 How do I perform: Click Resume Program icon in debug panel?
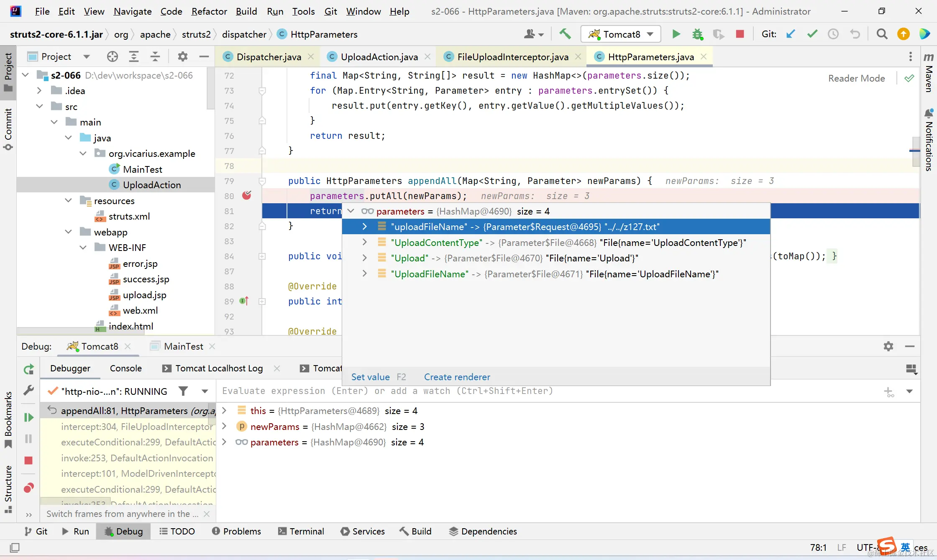tap(28, 417)
